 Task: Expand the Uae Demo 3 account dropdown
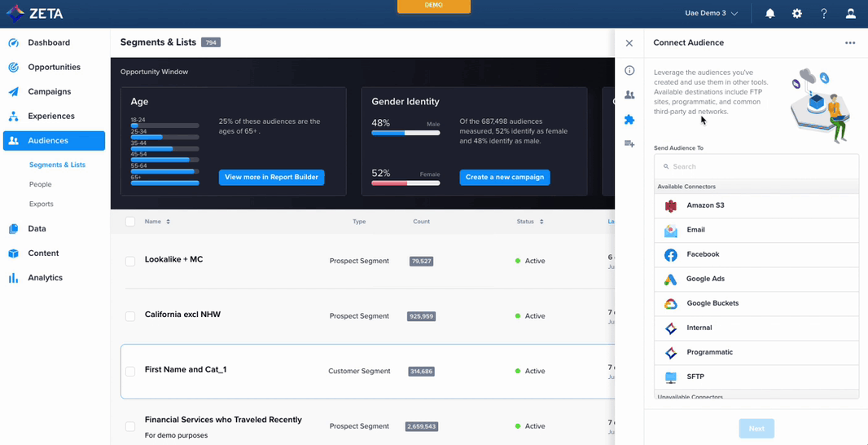(x=711, y=14)
